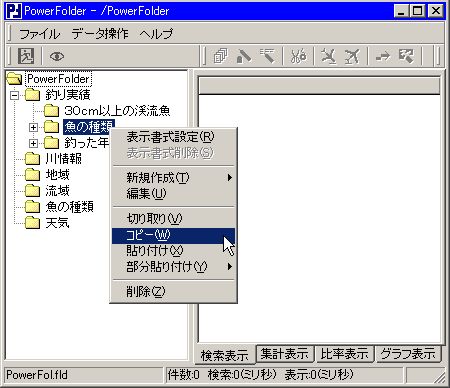This screenshot has width=450, height=388.
Task: Click the eye view toolbar icon
Action: (x=57, y=56)
